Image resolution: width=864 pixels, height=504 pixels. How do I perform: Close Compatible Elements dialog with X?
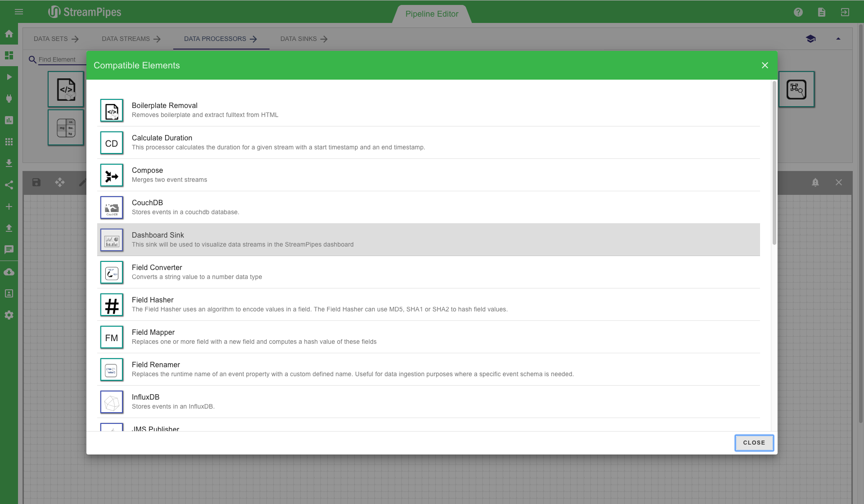tap(765, 65)
